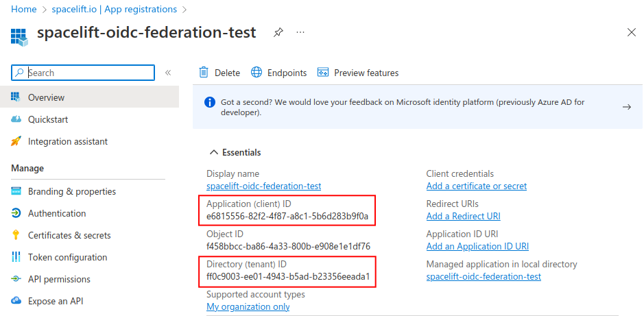Open Endpoints from the globe icon
This screenshot has height=316, width=644.
(257, 73)
